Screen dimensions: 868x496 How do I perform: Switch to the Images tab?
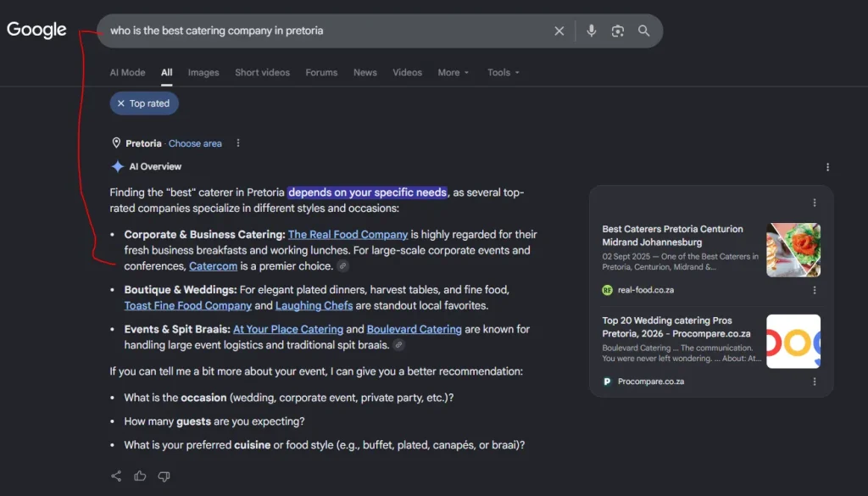click(x=203, y=73)
